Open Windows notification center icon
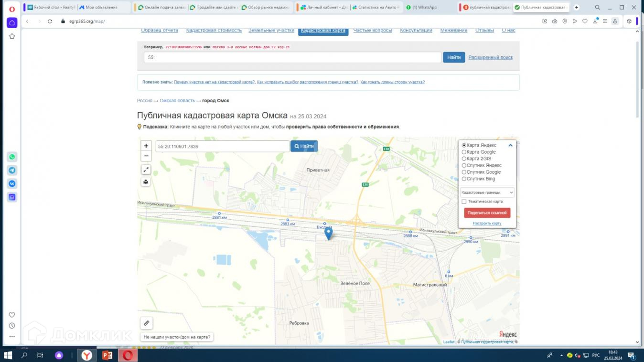The image size is (644, 362). point(632,355)
